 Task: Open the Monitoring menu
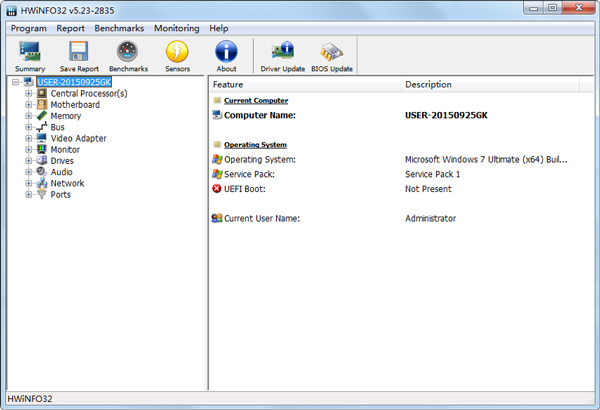(x=176, y=28)
